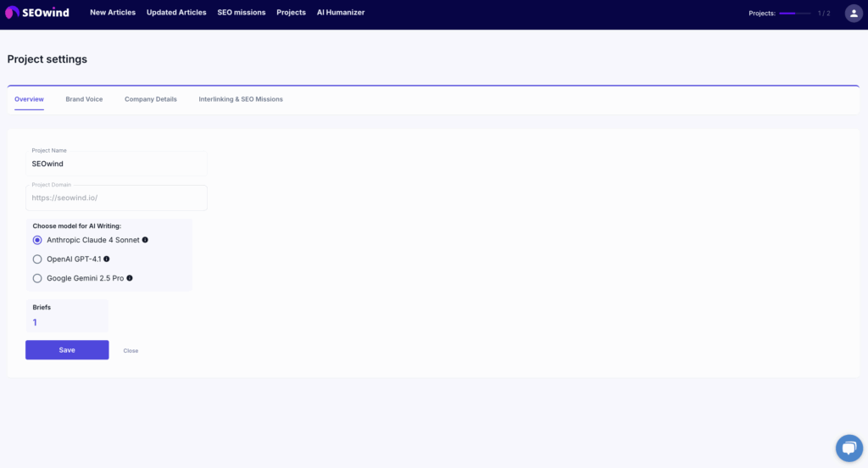Viewport: 868px width, 468px height.
Task: Select OpenAI GPT-4.1 radio button
Action: 37,259
